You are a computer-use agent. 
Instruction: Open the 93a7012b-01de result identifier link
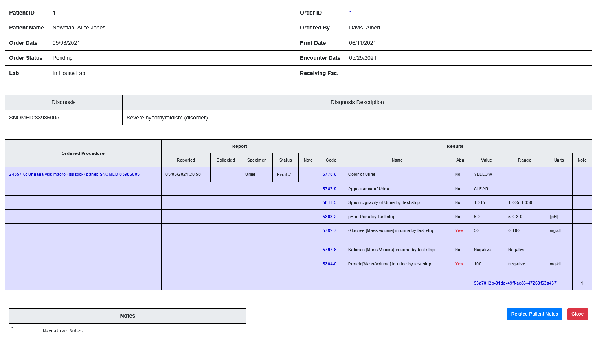tap(515, 283)
